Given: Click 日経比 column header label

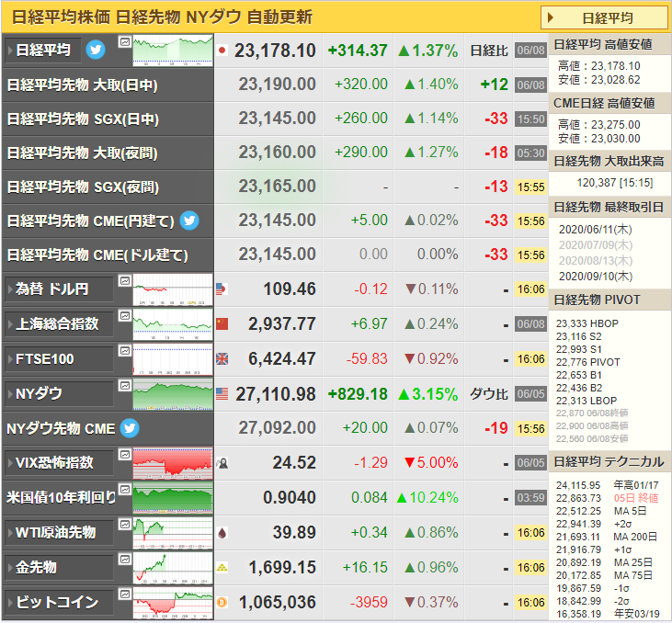Looking at the screenshot, I should click(489, 51).
